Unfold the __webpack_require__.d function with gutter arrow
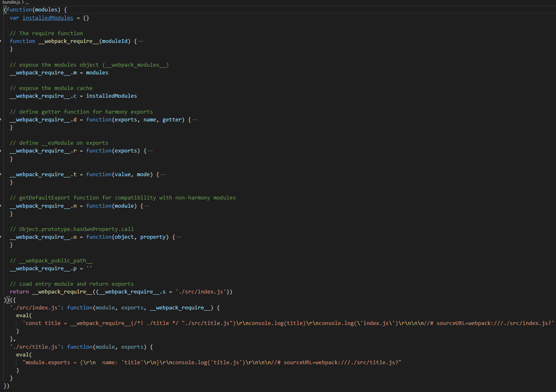This screenshot has height=392, width=556. coord(1,120)
